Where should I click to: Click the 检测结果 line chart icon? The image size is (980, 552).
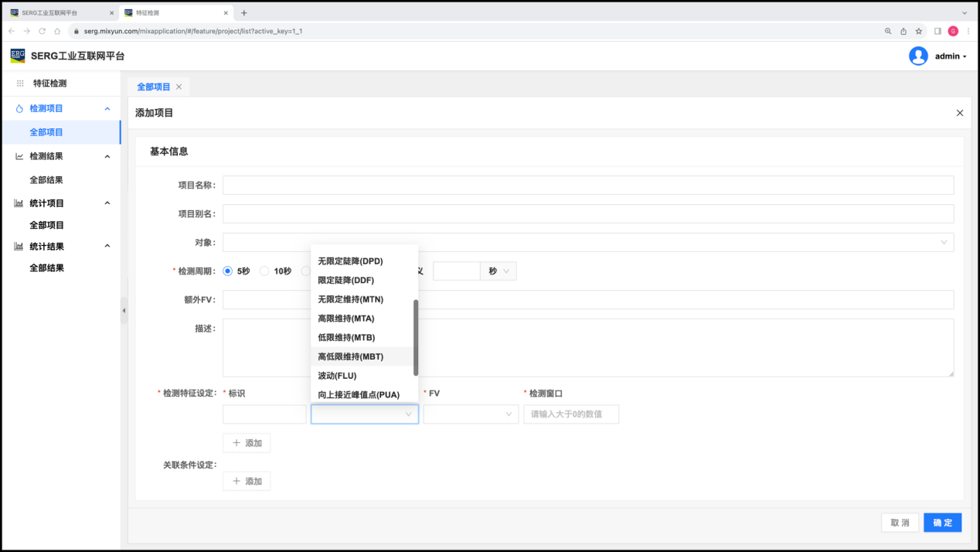pyautogui.click(x=19, y=156)
